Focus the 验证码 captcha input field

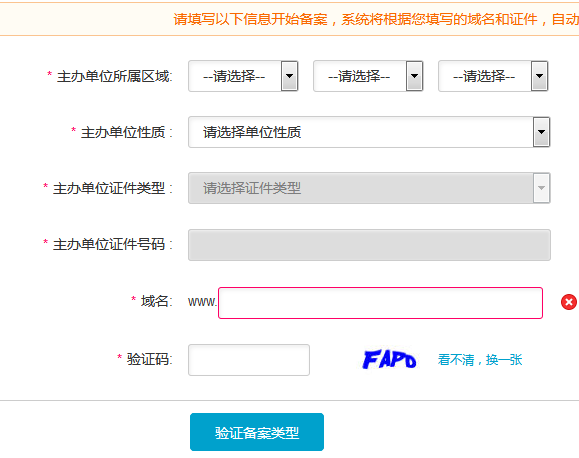coord(249,360)
